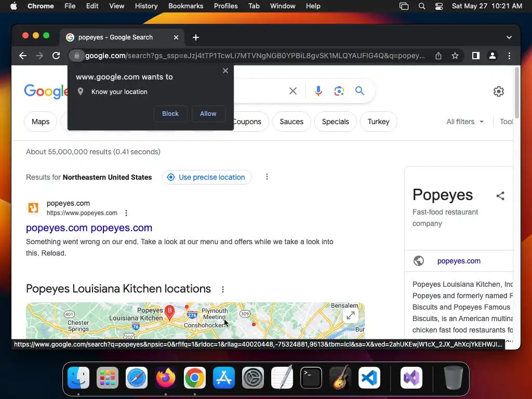Image resolution: width=532 pixels, height=399 pixels.
Task: Click Use precise location
Action: [207, 177]
